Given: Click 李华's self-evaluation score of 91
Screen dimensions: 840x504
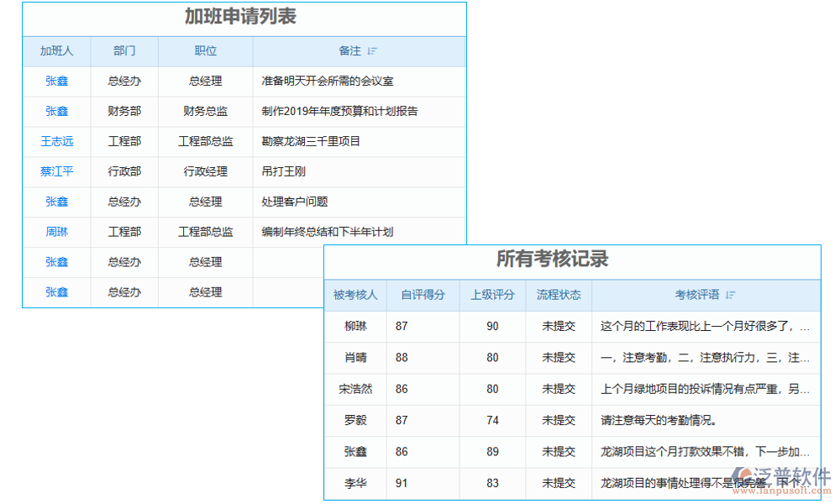Looking at the screenshot, I should point(401,483).
